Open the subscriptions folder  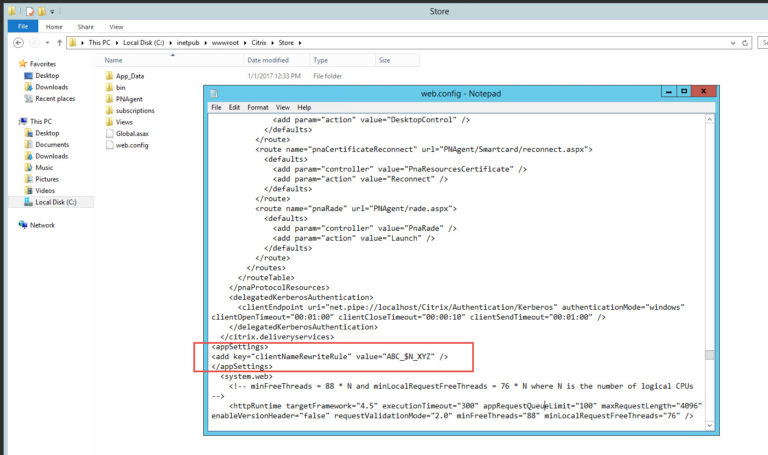[x=135, y=110]
